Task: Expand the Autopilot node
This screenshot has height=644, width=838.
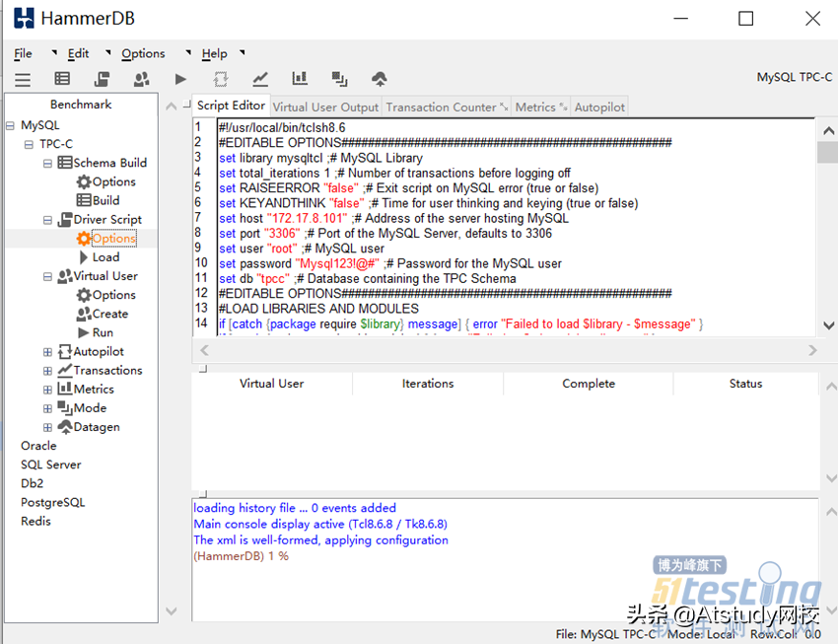Action: (47, 352)
